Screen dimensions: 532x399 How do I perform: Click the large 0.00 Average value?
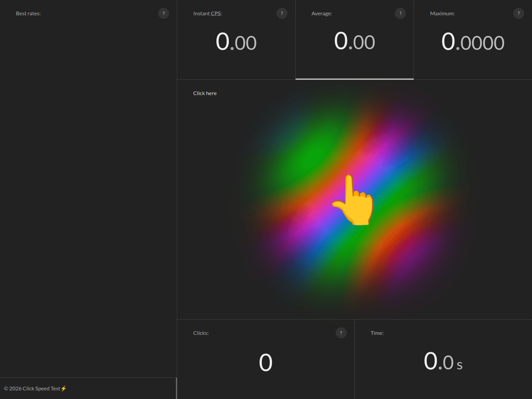pyautogui.click(x=354, y=42)
